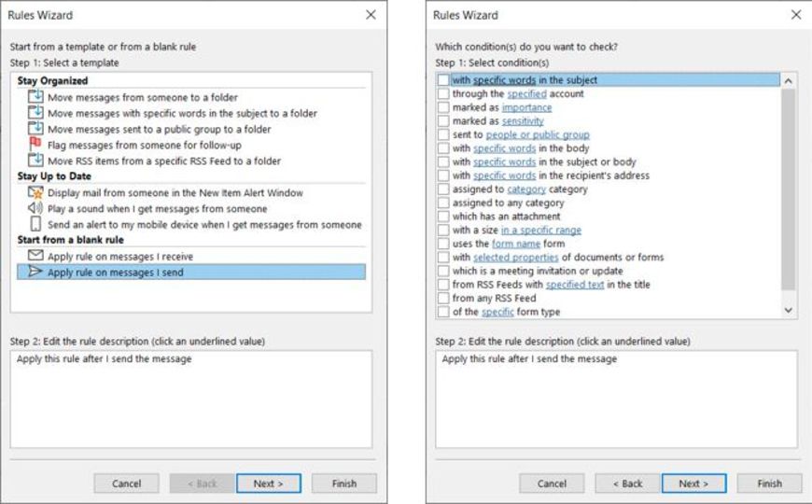
Task: Close the right Rules Wizard window
Action: click(796, 15)
